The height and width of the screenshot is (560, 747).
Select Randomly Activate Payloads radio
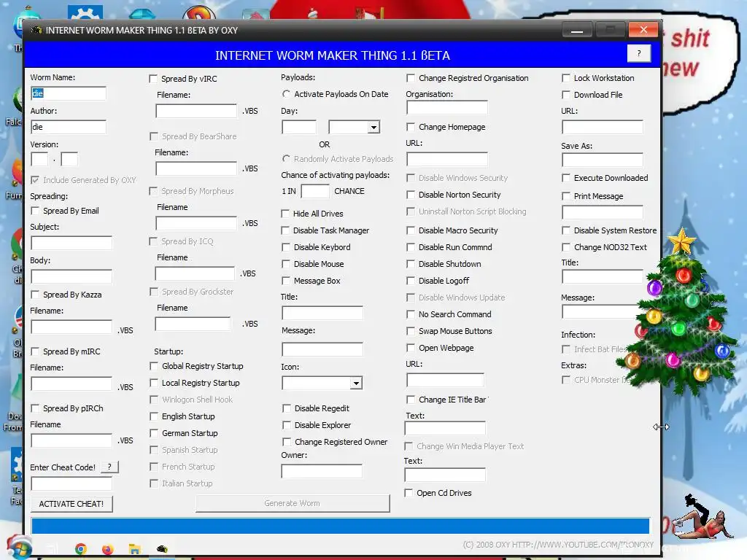286,159
